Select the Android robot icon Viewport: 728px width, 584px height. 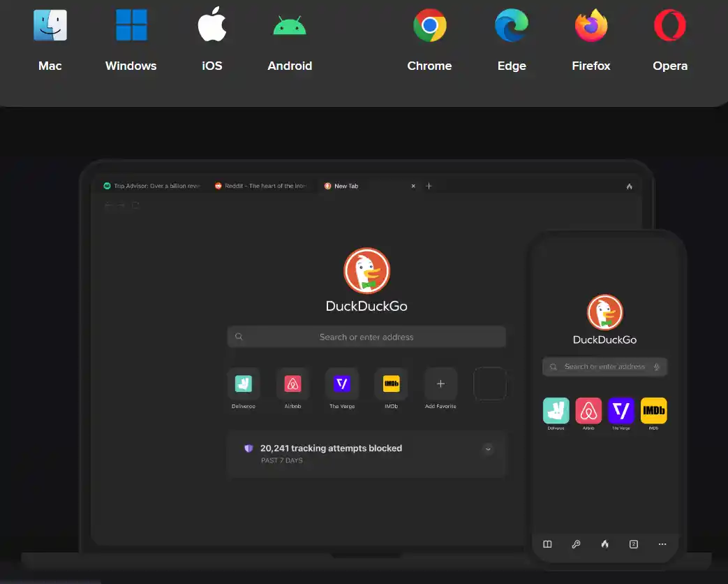290,26
